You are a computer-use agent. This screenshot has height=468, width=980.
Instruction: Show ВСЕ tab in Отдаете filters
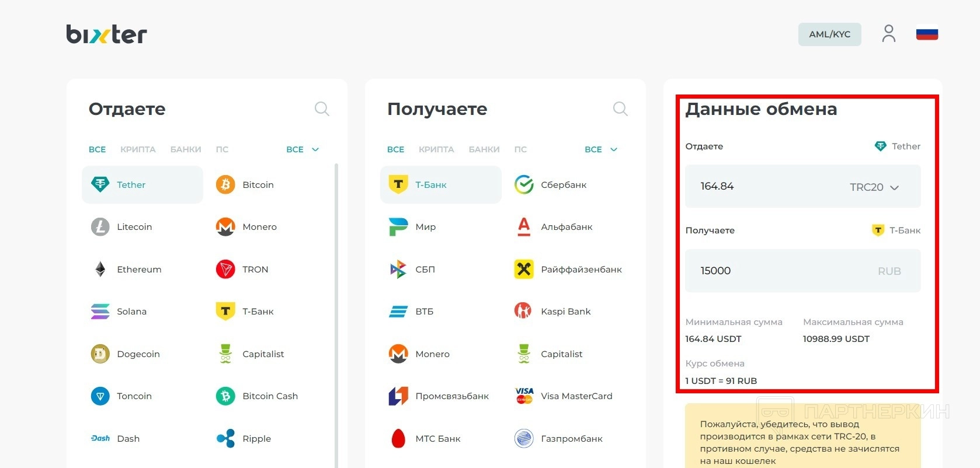point(97,149)
